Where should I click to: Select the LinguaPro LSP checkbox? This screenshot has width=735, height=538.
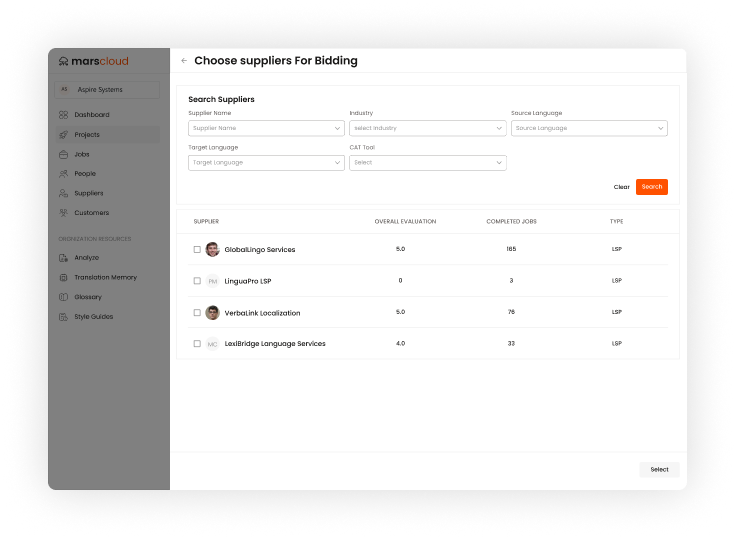197,281
